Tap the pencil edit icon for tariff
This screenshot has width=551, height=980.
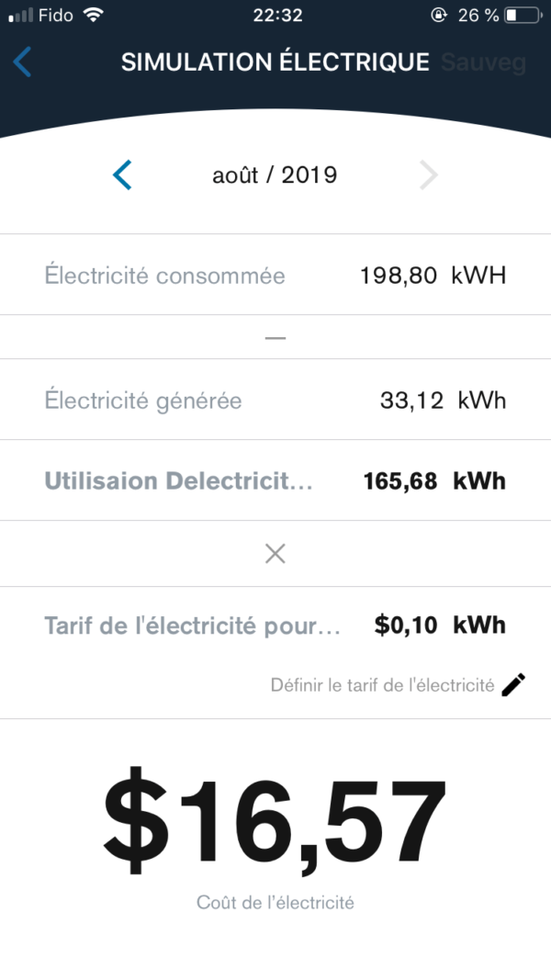coord(514,685)
